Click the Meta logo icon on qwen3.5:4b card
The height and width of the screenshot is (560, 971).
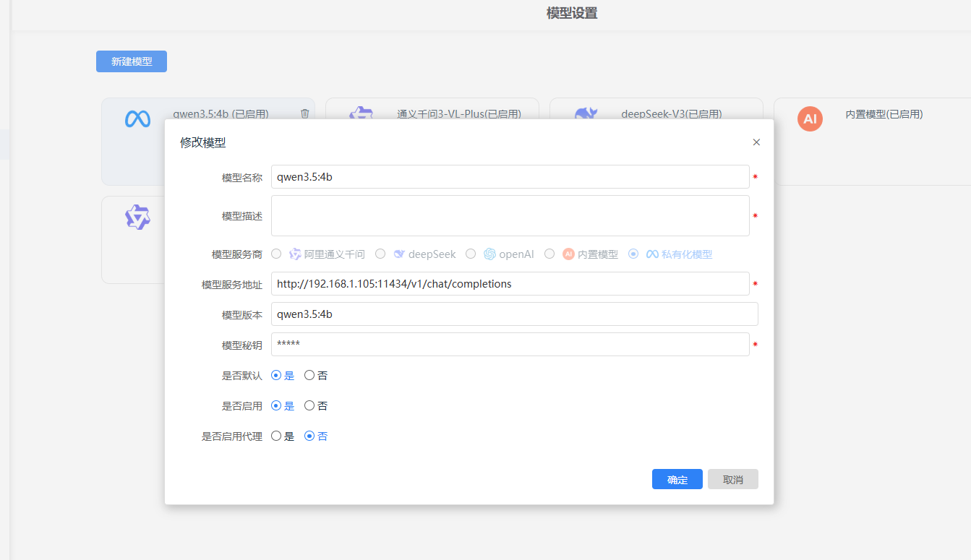137,119
